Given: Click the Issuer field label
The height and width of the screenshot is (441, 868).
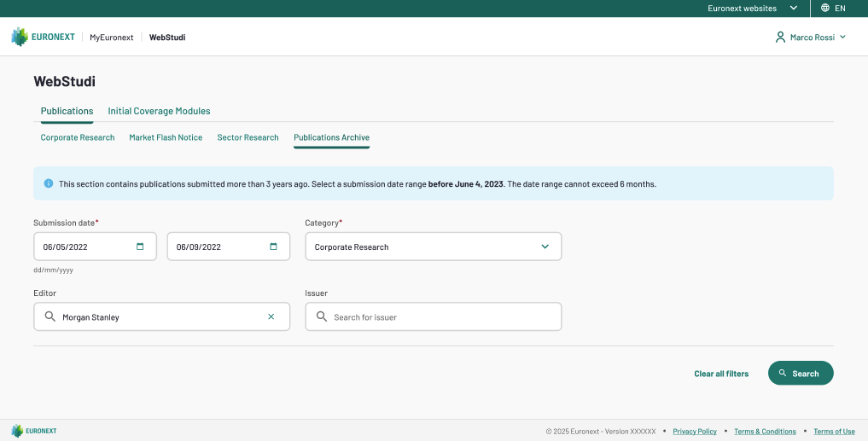Looking at the screenshot, I should pyautogui.click(x=316, y=293).
